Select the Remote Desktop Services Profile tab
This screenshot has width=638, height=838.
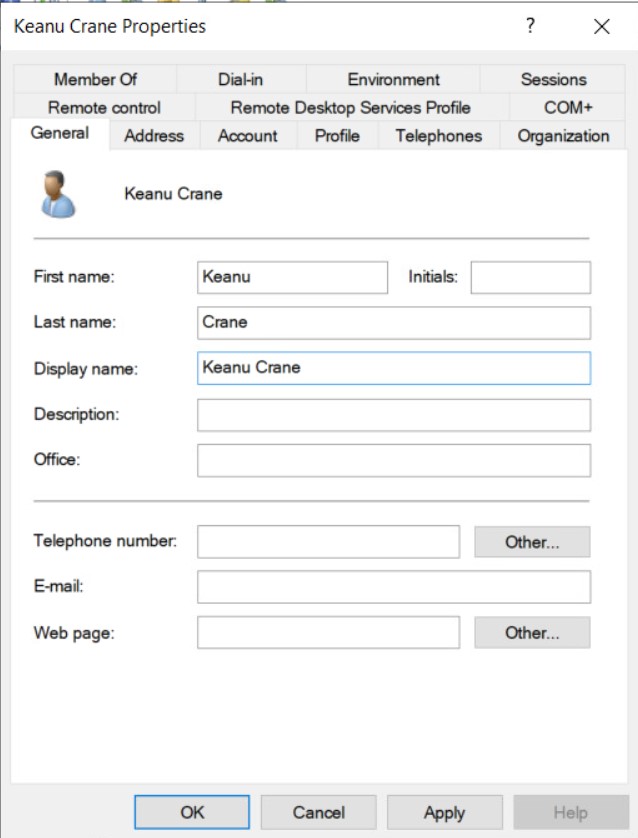tap(350, 107)
